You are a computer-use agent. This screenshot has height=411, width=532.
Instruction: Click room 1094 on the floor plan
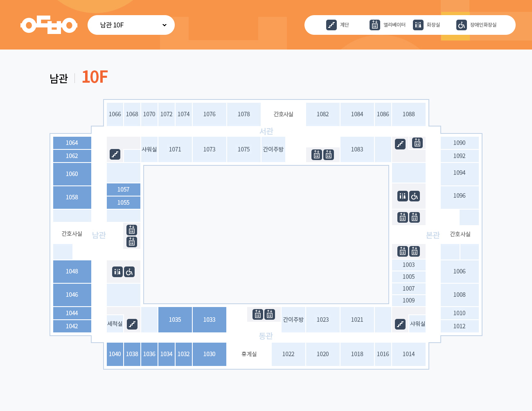click(x=460, y=174)
